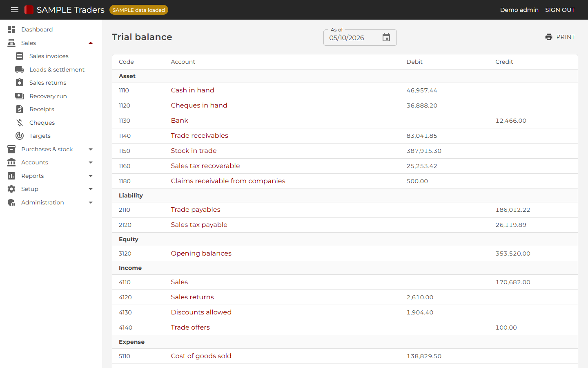
Task: Click the Dashboard grid icon
Action: point(11,29)
